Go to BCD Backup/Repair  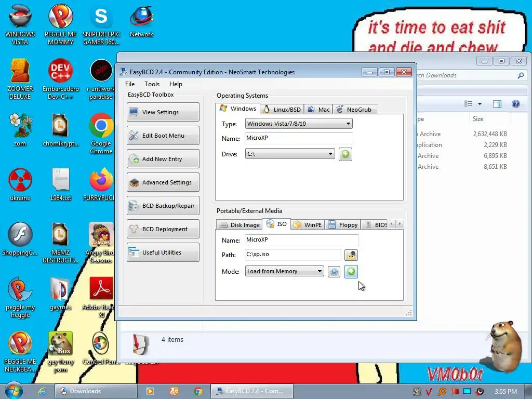coord(163,206)
